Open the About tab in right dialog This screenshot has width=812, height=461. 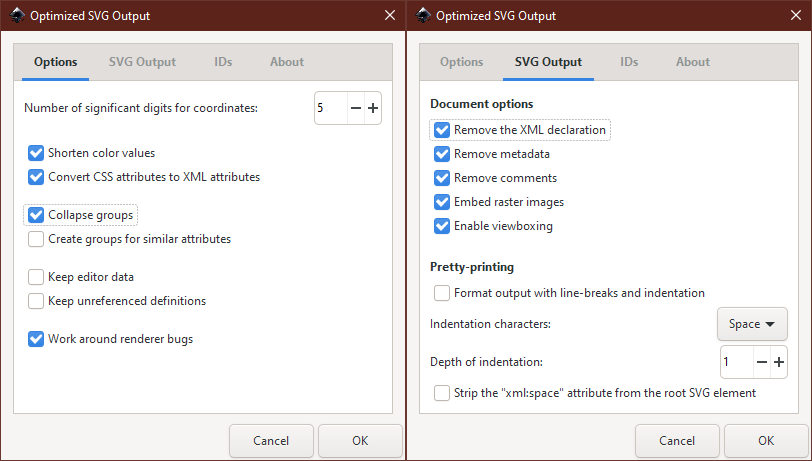pos(692,62)
